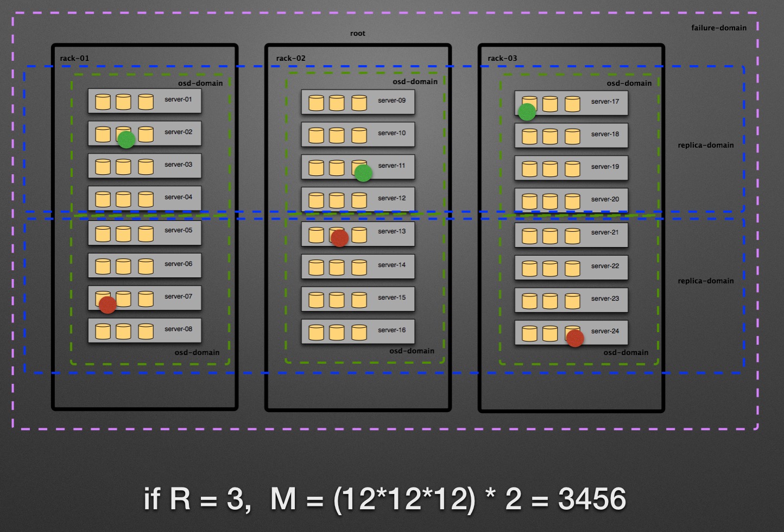
Task: Select the first disk icon in server-22
Action: click(529, 268)
